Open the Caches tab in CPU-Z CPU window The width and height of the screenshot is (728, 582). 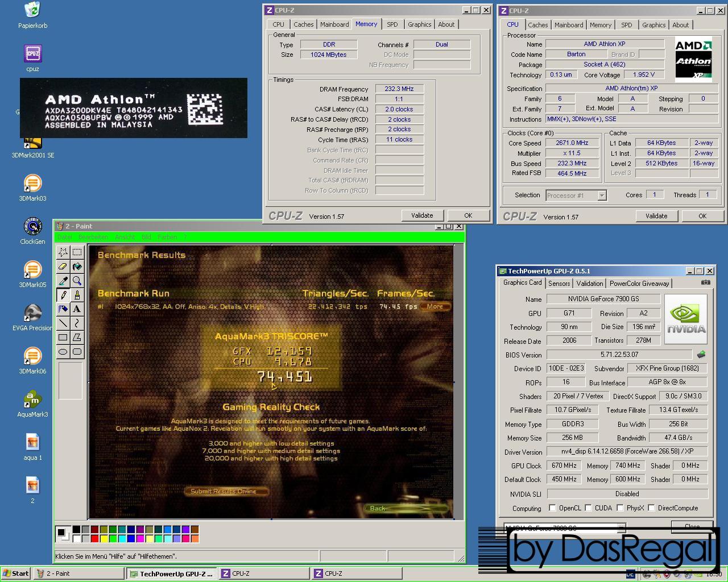pos(537,25)
